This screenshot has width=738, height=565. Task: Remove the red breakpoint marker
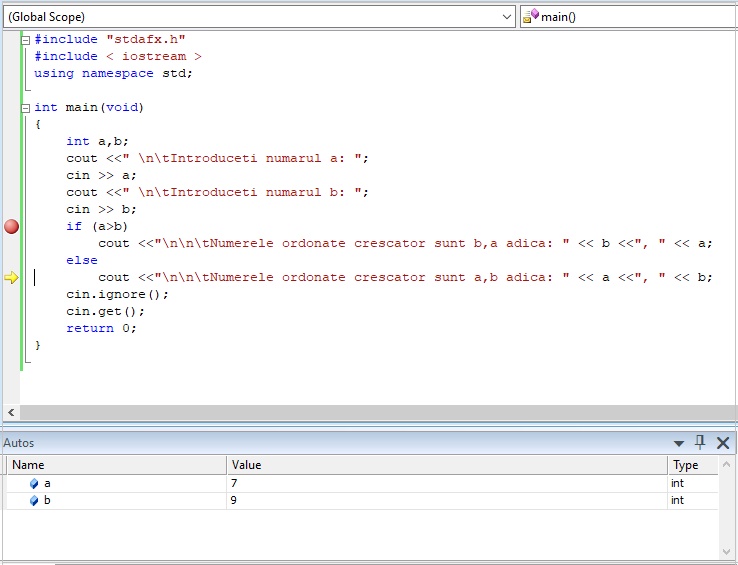point(11,226)
